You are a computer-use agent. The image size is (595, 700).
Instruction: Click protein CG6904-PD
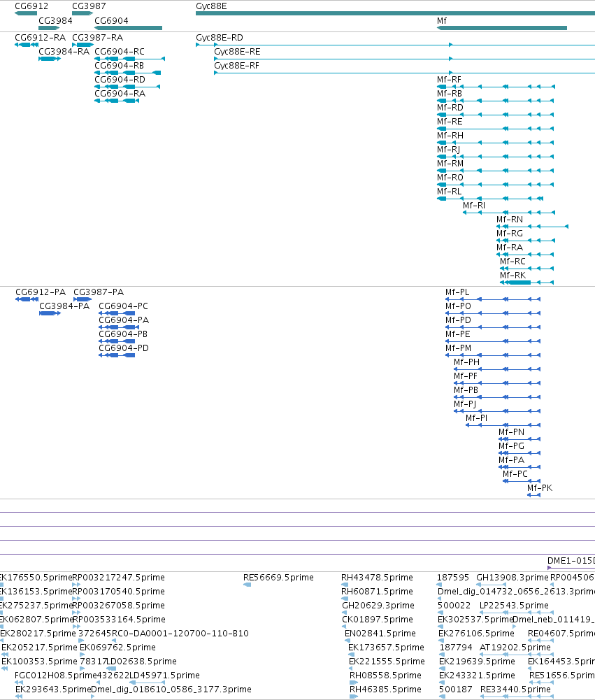point(123,348)
